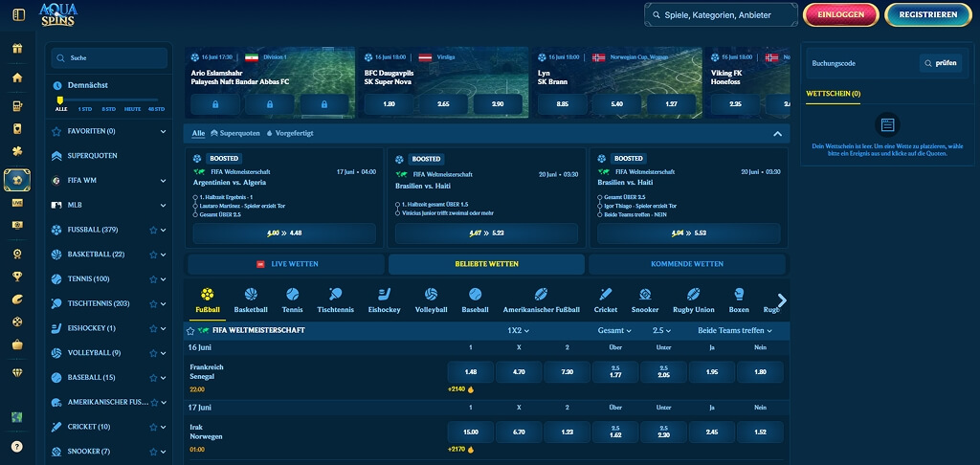Viewport: 980px width, 465px height.
Task: Click the EINLOGGEN button
Action: point(840,14)
